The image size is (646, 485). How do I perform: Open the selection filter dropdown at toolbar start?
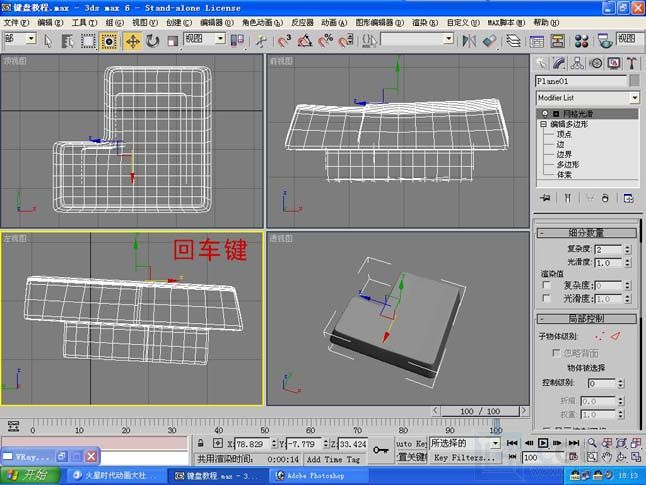[31, 39]
